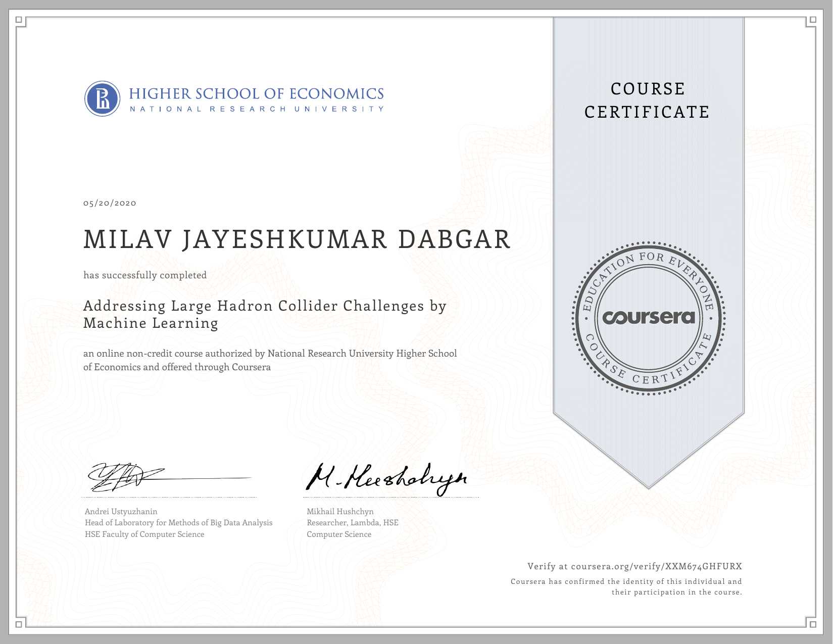Click the date 05/20/2020
This screenshot has height=644, width=834.
(110, 203)
